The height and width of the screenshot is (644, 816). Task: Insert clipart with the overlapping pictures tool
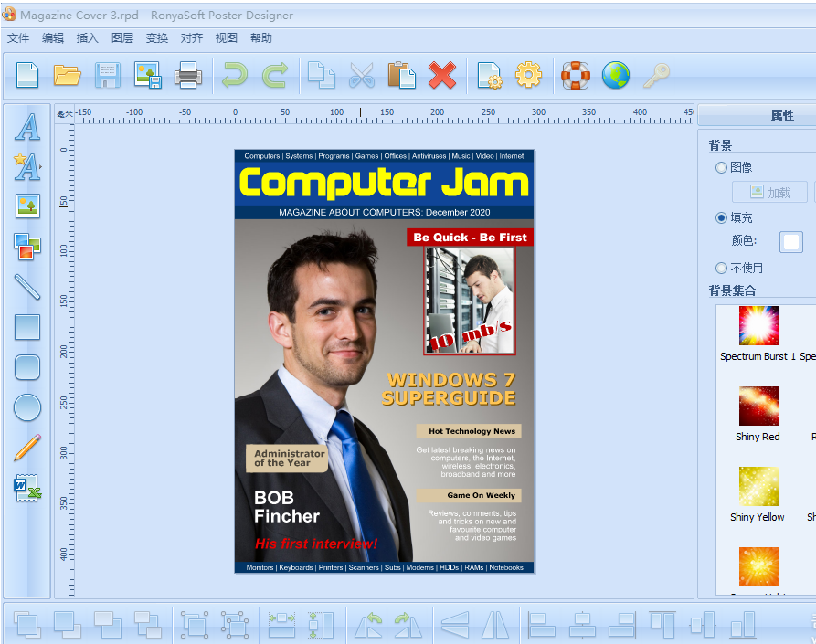pyautogui.click(x=27, y=247)
